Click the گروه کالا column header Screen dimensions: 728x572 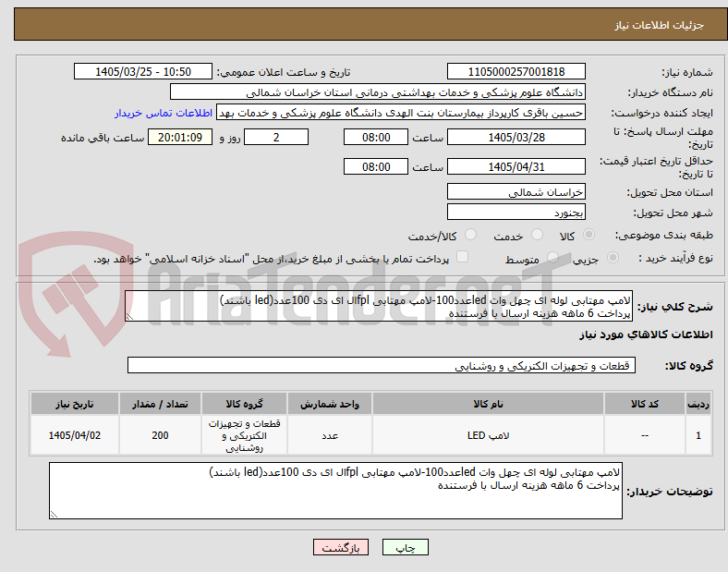click(244, 404)
